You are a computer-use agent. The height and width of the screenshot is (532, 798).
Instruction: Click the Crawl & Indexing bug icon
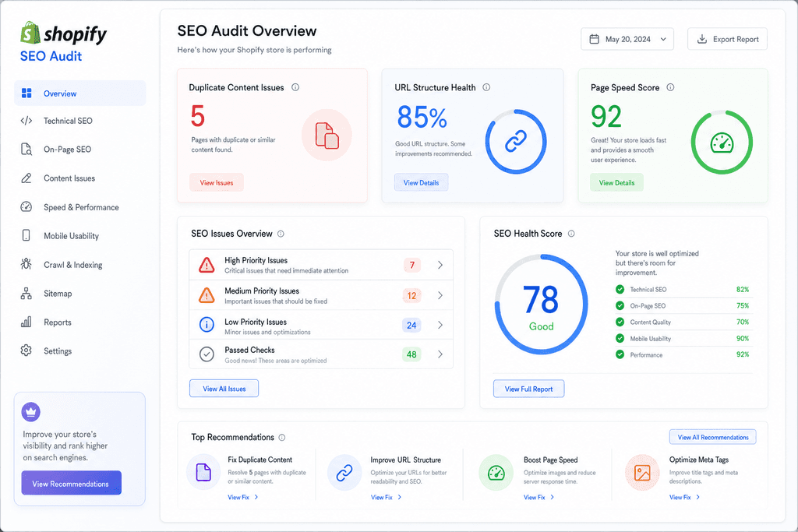[x=26, y=264]
